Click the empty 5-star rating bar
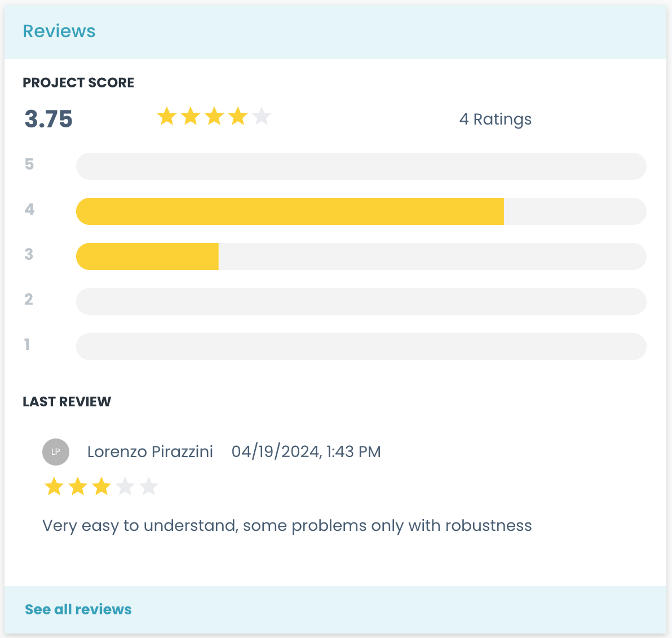 pos(361,166)
